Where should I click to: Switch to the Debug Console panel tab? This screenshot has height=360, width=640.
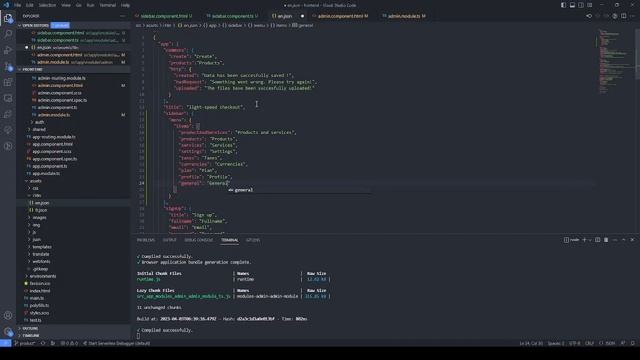[x=199, y=240]
